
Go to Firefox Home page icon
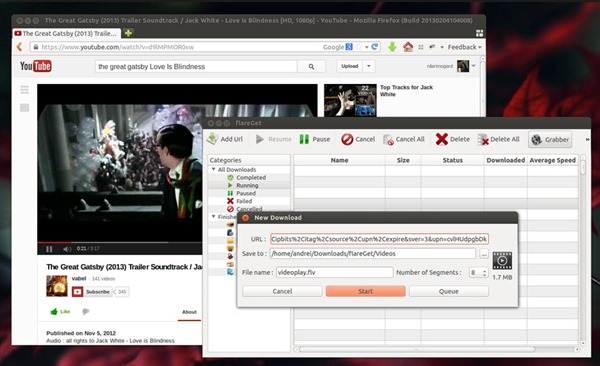[x=408, y=47]
